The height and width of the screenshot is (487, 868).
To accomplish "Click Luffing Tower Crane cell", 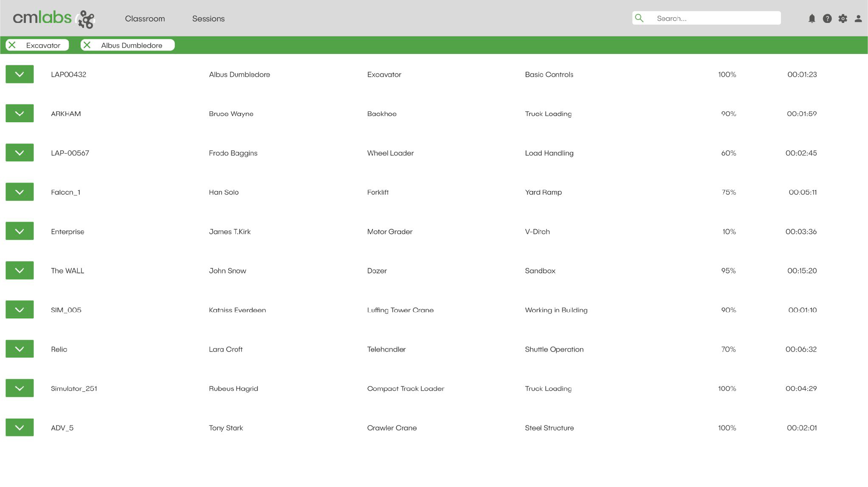I will [x=400, y=310].
